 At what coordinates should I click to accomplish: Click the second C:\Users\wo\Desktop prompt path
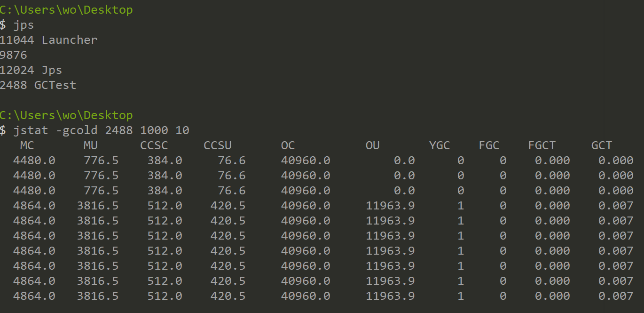coord(66,115)
